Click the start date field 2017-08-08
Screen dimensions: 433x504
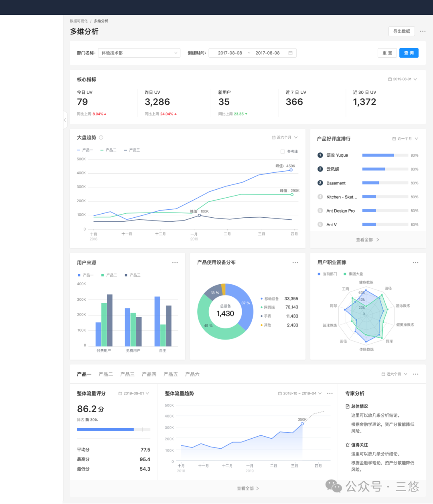click(x=230, y=53)
